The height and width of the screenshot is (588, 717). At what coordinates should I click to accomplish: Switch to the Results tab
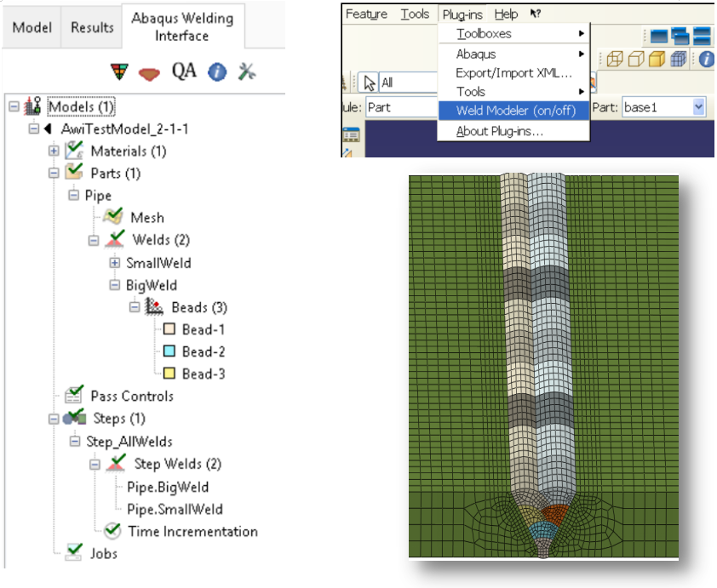92,28
